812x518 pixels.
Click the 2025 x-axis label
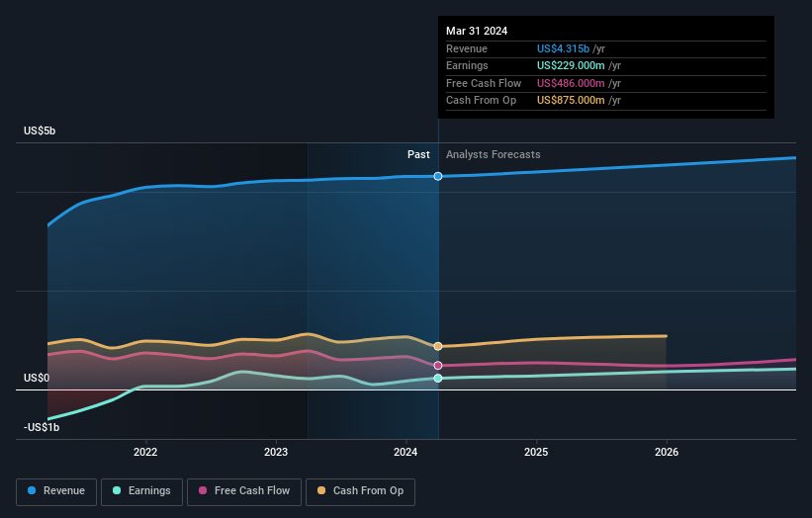point(536,452)
